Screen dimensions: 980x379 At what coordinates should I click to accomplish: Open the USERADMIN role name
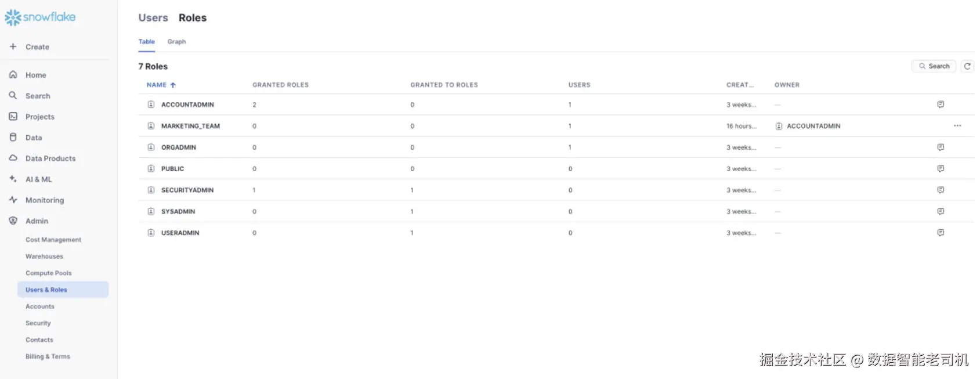coord(180,233)
